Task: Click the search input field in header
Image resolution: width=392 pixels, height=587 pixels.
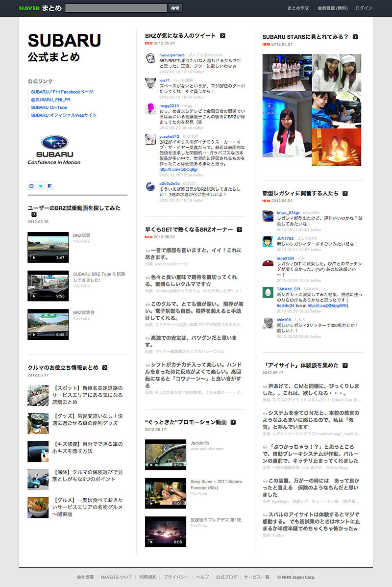Action: pos(116,8)
